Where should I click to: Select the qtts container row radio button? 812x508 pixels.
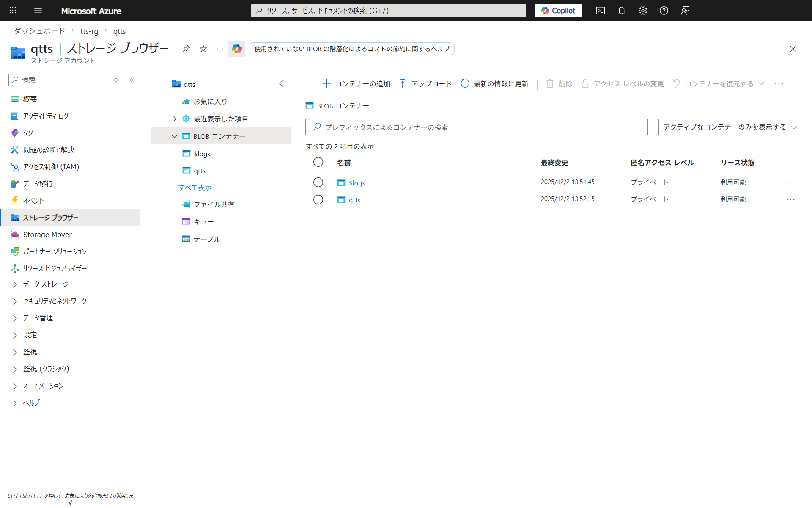tap(318, 199)
